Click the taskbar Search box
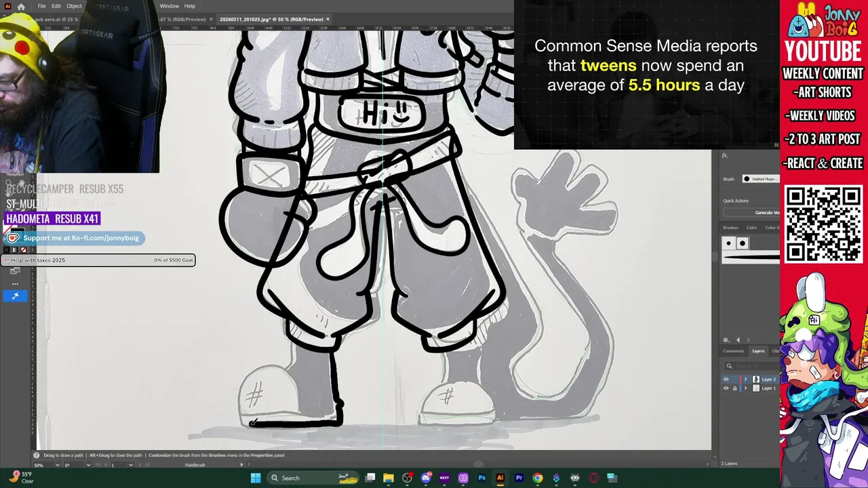The height and width of the screenshot is (488, 868). (x=313, y=478)
